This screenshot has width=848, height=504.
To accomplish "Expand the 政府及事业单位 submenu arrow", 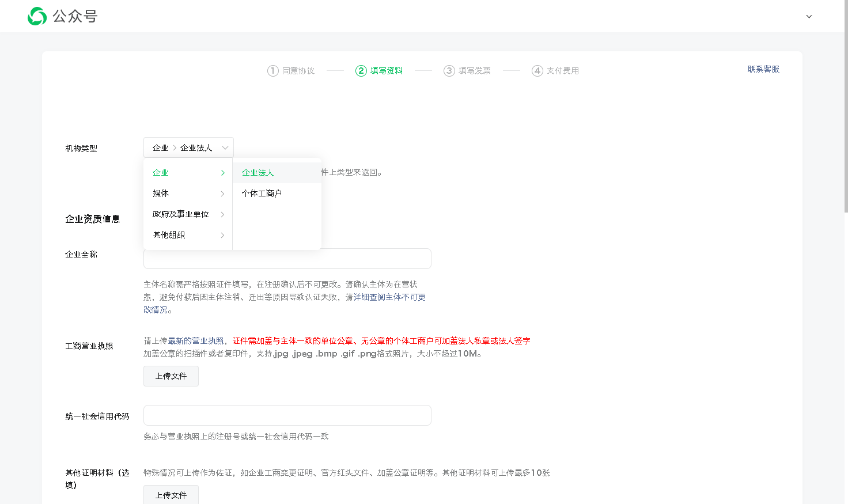I will click(x=222, y=214).
